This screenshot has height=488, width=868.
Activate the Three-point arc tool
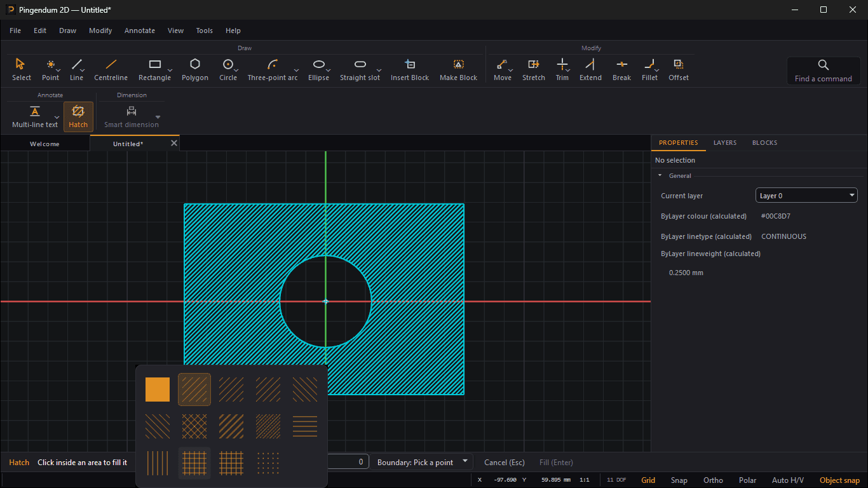coord(273,69)
